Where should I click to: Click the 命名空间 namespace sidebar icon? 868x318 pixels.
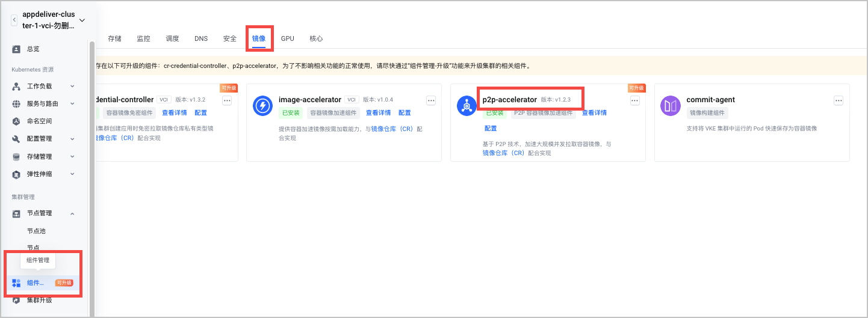pyautogui.click(x=16, y=121)
